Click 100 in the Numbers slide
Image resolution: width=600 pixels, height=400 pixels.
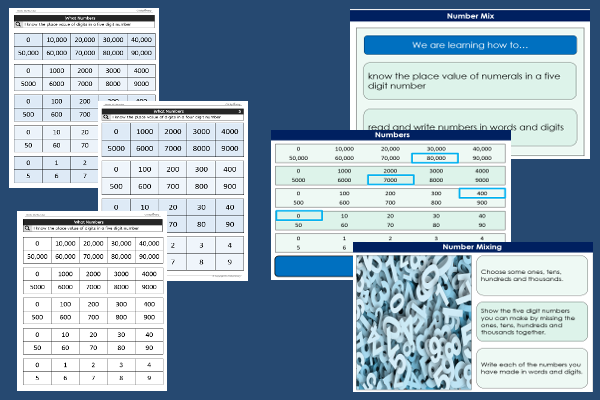344,194
